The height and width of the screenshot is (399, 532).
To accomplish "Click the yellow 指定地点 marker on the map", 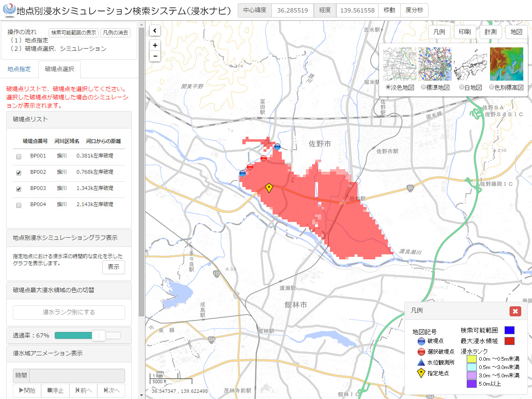I will 269,188.
